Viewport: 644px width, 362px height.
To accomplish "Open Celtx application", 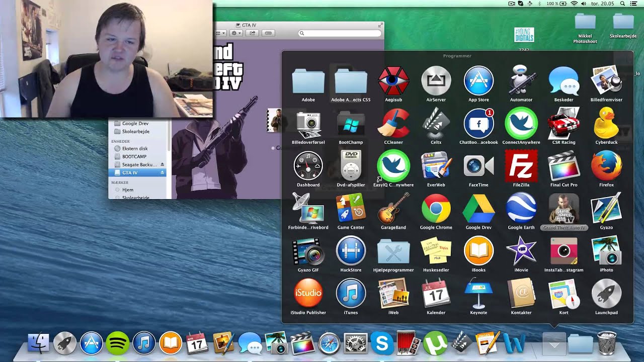I will pyautogui.click(x=436, y=123).
